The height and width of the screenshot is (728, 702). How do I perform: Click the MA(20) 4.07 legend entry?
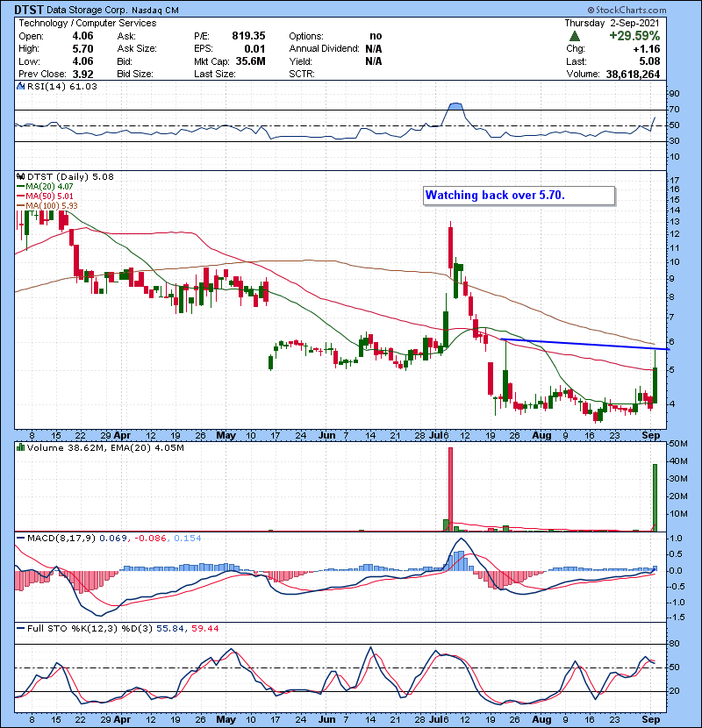[49, 187]
